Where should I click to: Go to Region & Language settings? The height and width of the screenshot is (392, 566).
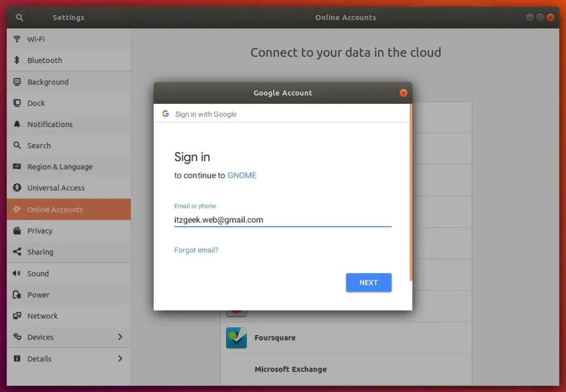[x=69, y=167]
